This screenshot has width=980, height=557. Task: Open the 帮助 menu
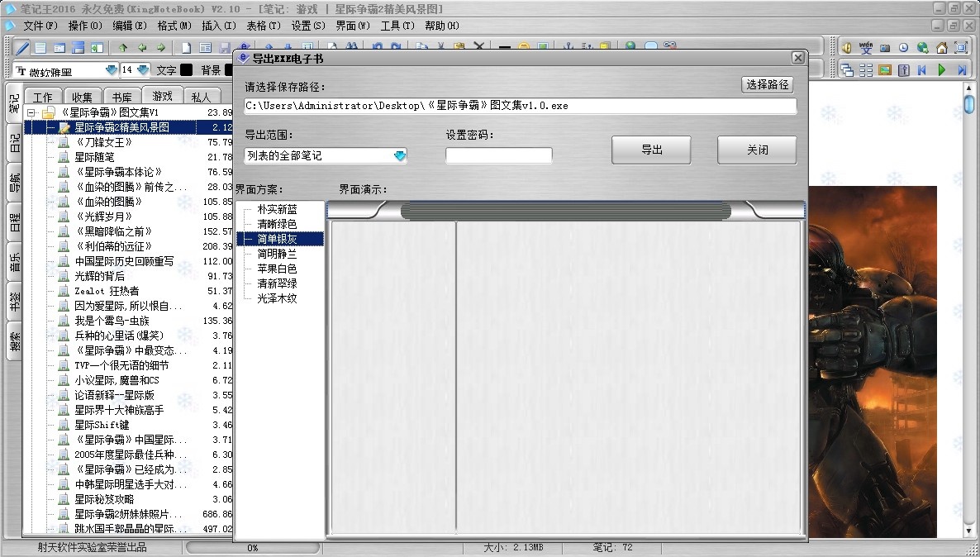coord(442,26)
